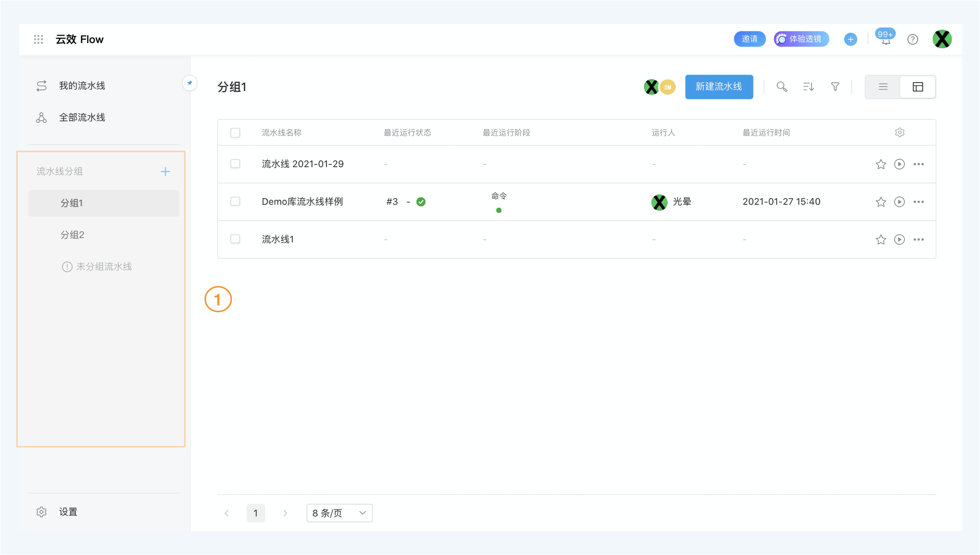
Task: Open the help question mark icon
Action: [x=912, y=39]
